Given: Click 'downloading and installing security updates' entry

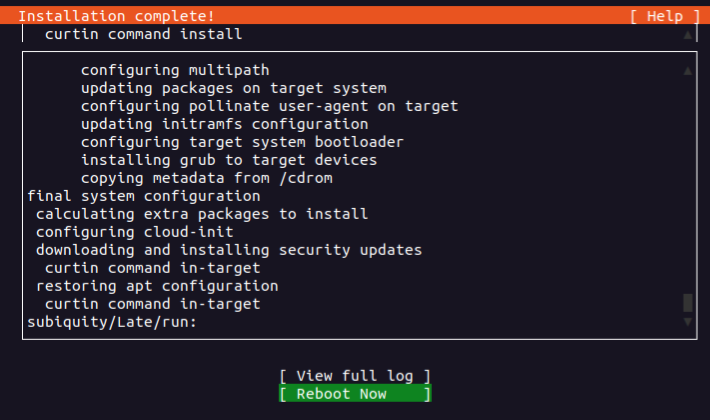Looking at the screenshot, I should 228,250.
